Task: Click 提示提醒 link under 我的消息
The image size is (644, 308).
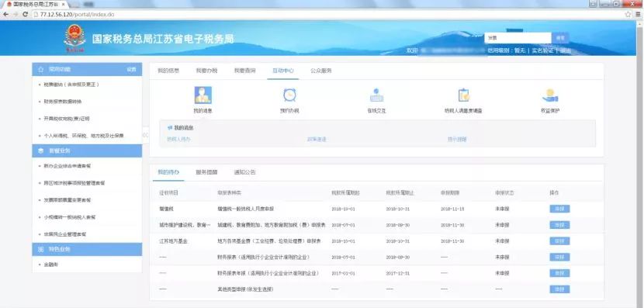Action: click(457, 139)
